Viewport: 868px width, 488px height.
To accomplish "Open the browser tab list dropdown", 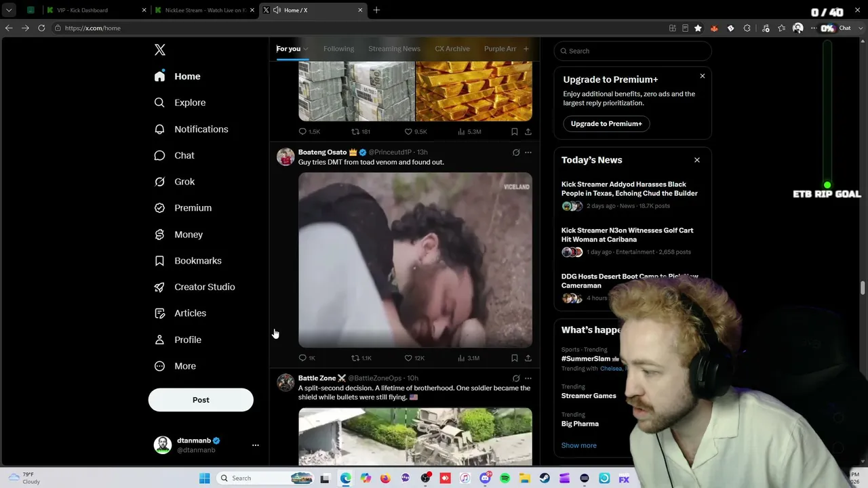I will (9, 10).
